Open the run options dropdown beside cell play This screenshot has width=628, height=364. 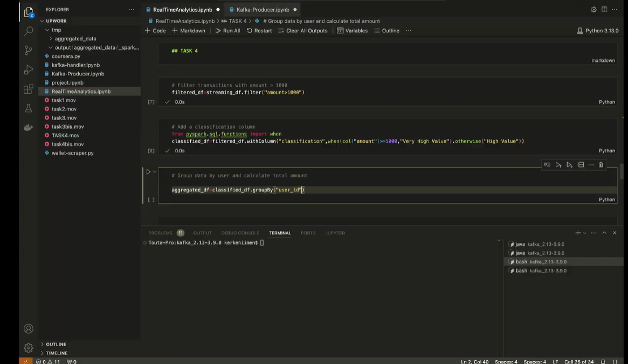pyautogui.click(x=155, y=172)
